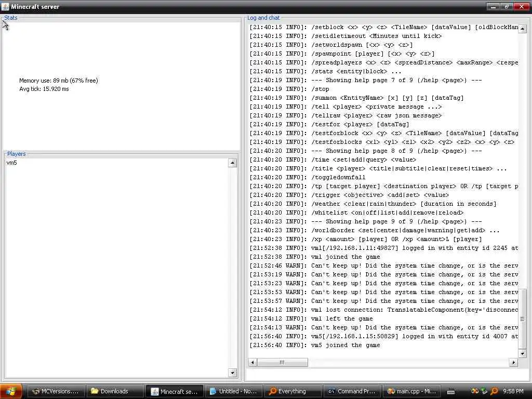Open the Windows Start button

coord(11,391)
